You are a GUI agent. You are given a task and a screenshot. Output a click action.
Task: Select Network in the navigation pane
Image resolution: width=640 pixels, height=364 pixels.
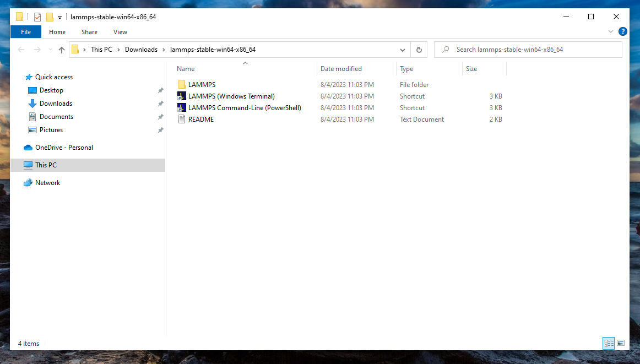point(48,183)
